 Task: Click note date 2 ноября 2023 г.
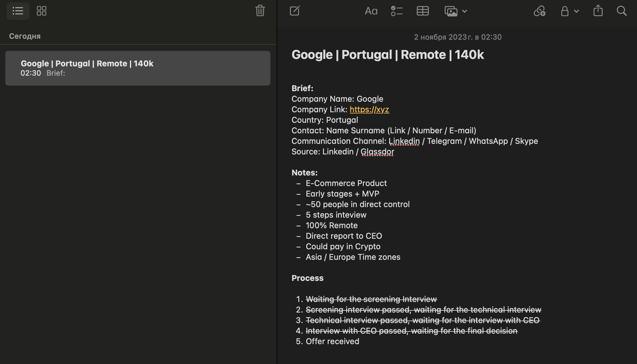coord(458,37)
